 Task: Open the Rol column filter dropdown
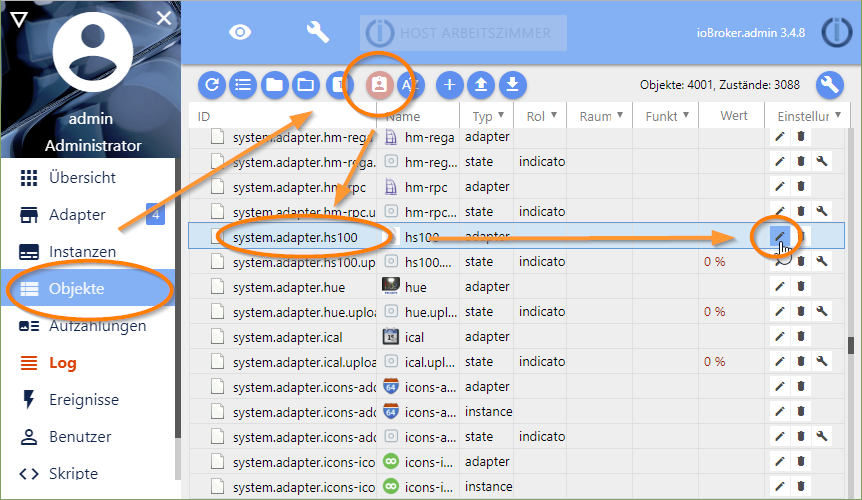(554, 115)
